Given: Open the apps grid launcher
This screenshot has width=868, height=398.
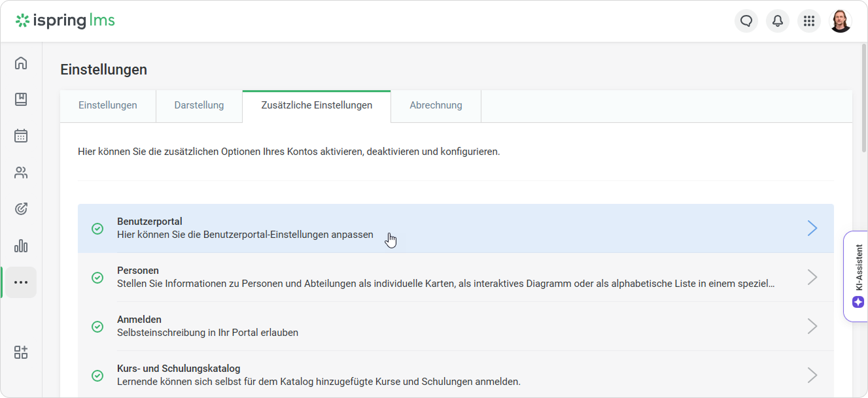Looking at the screenshot, I should [809, 21].
